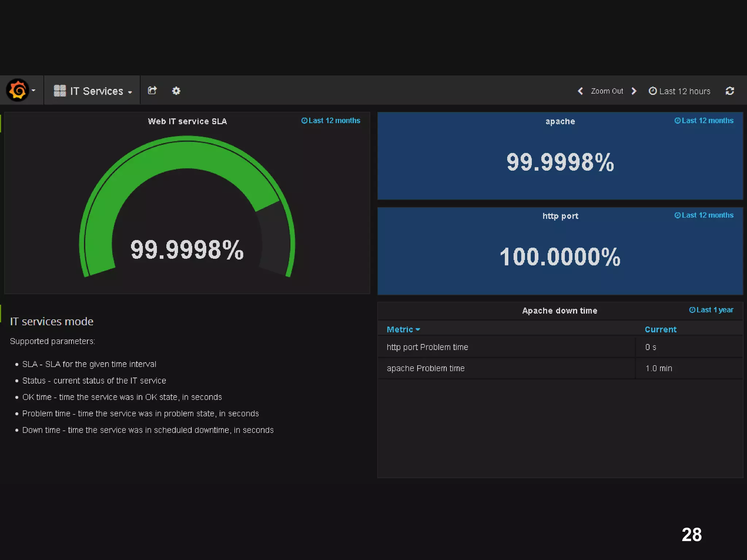Shift time range forward with right arrow
Viewport: 747px width, 560px height.
(x=634, y=91)
